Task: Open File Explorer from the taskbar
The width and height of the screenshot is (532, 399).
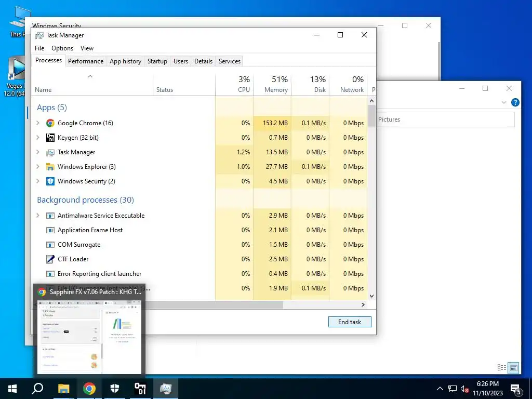Action: pyautogui.click(x=63, y=389)
